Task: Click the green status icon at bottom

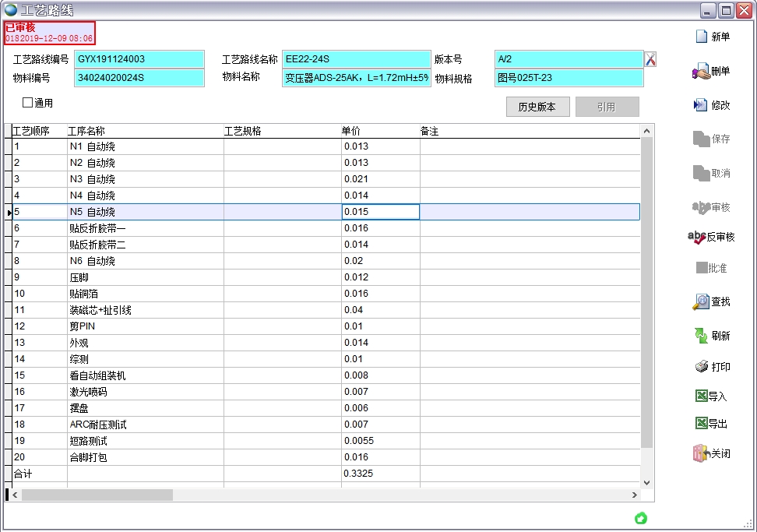Action: (x=641, y=518)
